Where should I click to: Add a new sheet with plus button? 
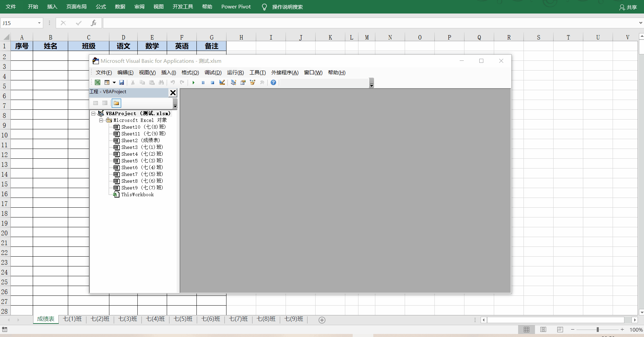pos(322,320)
